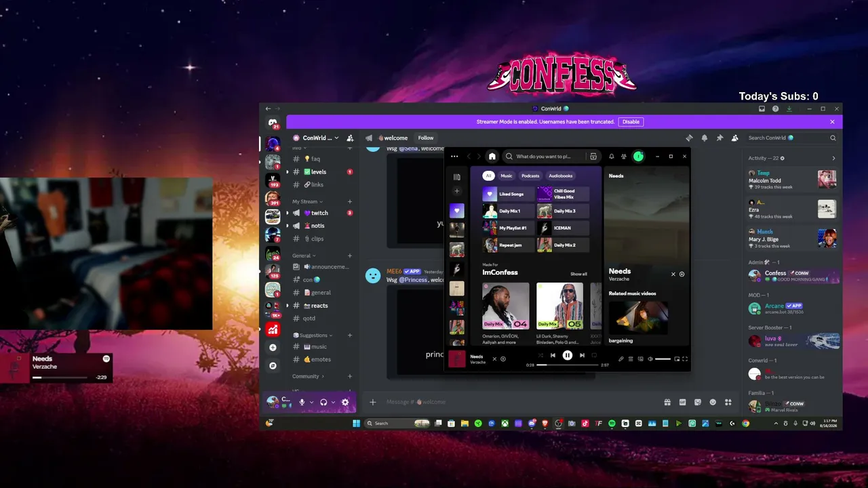Screen dimensions: 868x488
Task: Invite members icon beside ConWrld server name
Action: click(x=350, y=138)
